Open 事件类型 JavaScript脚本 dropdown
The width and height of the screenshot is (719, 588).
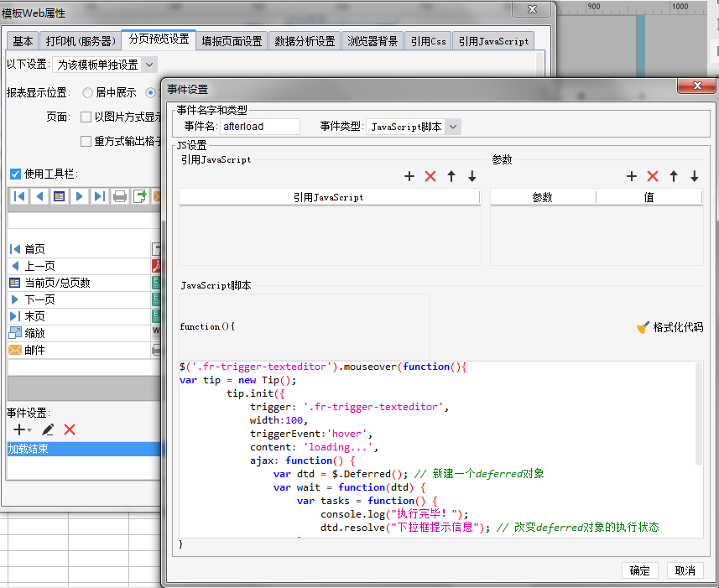(x=414, y=127)
